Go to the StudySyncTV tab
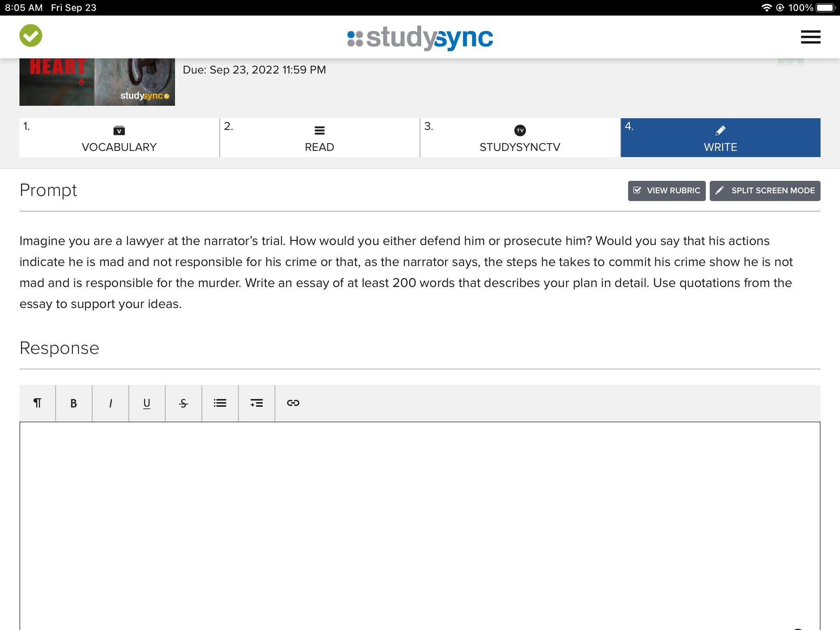This screenshot has width=840, height=630. pyautogui.click(x=520, y=138)
